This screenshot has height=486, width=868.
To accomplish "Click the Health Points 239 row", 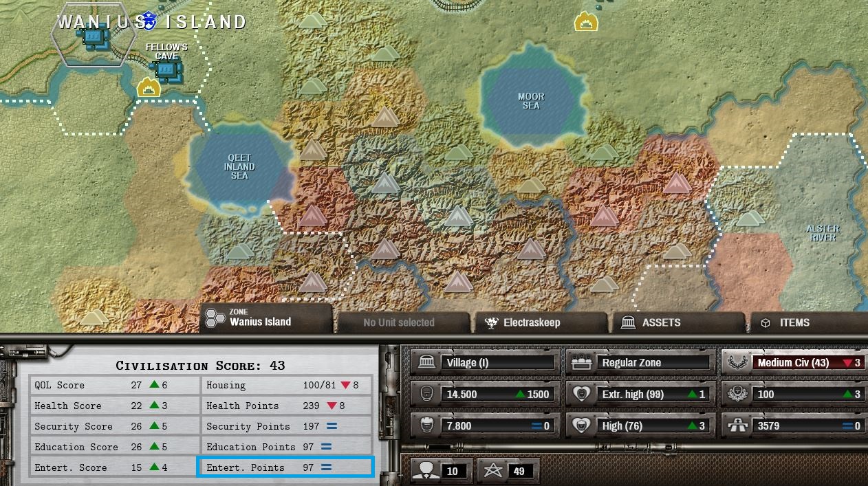I will [286, 406].
